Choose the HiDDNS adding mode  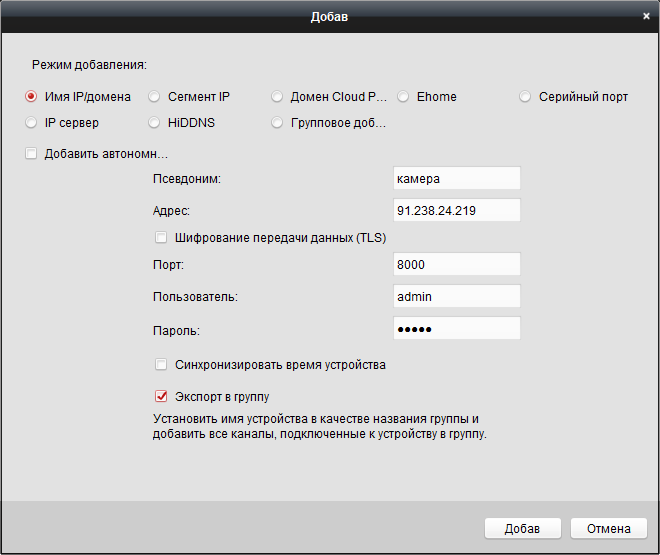(x=154, y=123)
